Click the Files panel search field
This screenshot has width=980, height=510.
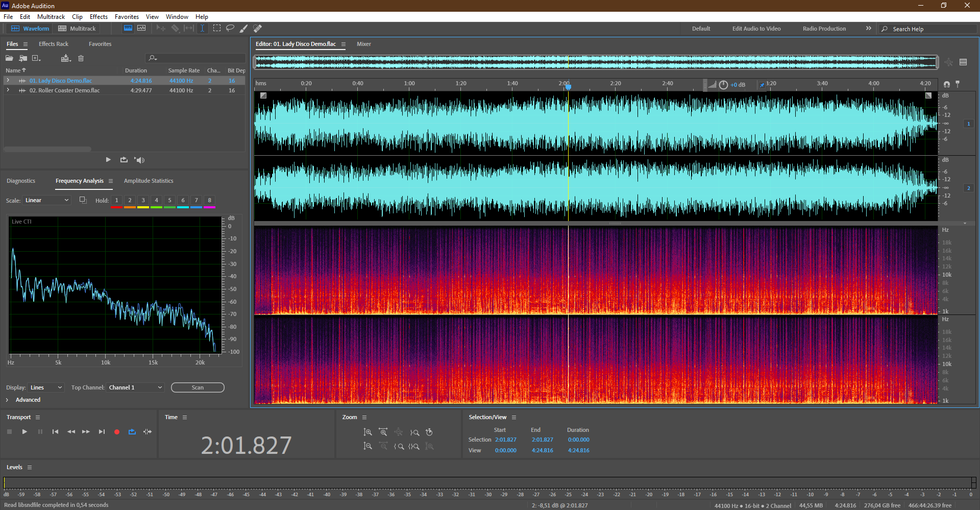click(195, 58)
